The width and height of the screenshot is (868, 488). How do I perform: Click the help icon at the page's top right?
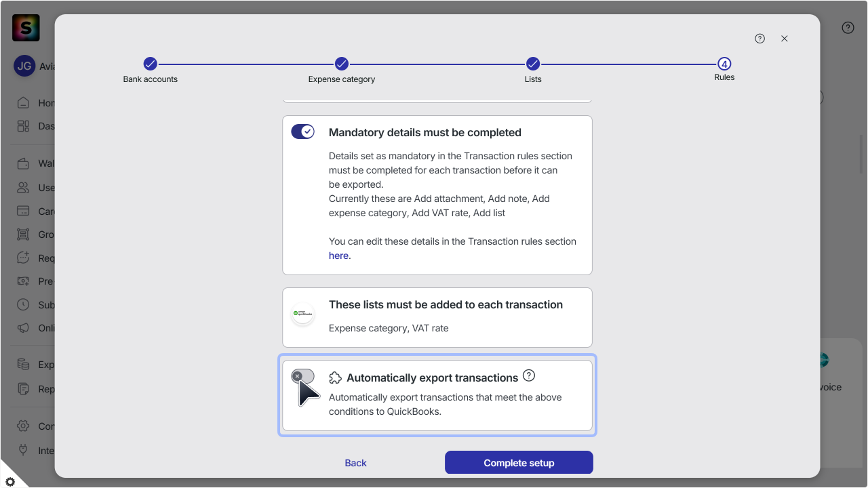pyautogui.click(x=848, y=28)
